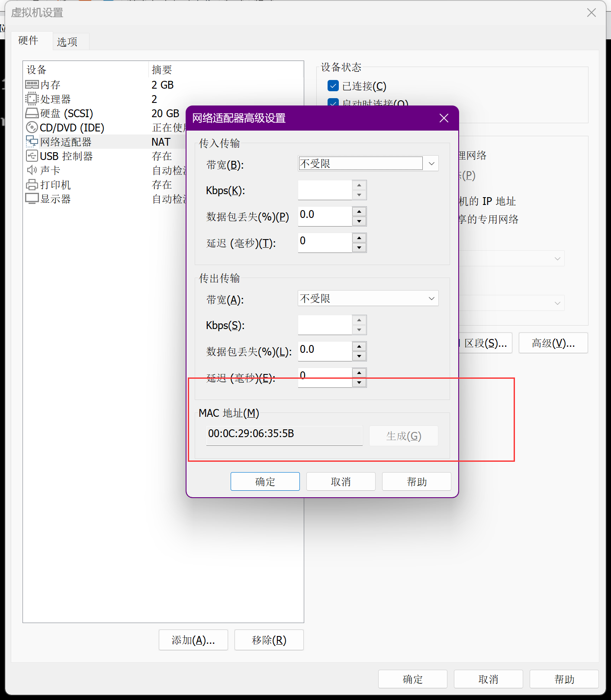Viewport: 611px width, 700px height.
Task: Click the network adapter (网络适配器) icon
Action: pos(32,141)
